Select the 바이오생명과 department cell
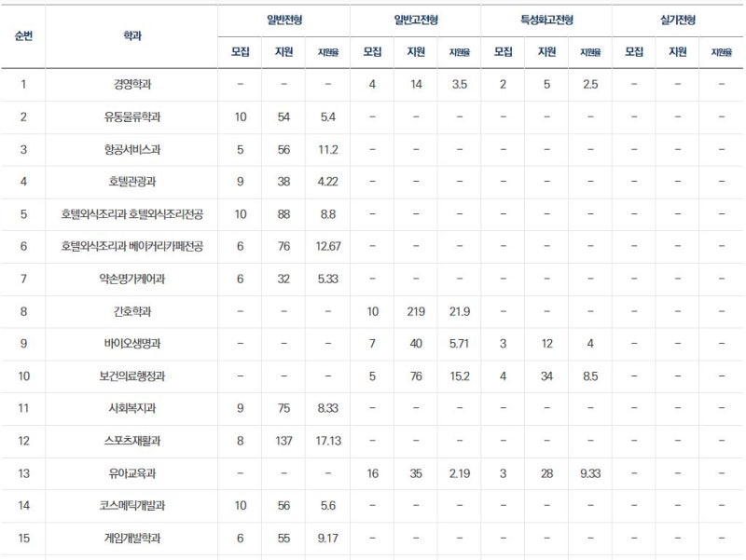Screen dimensions: 746x560 click(x=131, y=344)
